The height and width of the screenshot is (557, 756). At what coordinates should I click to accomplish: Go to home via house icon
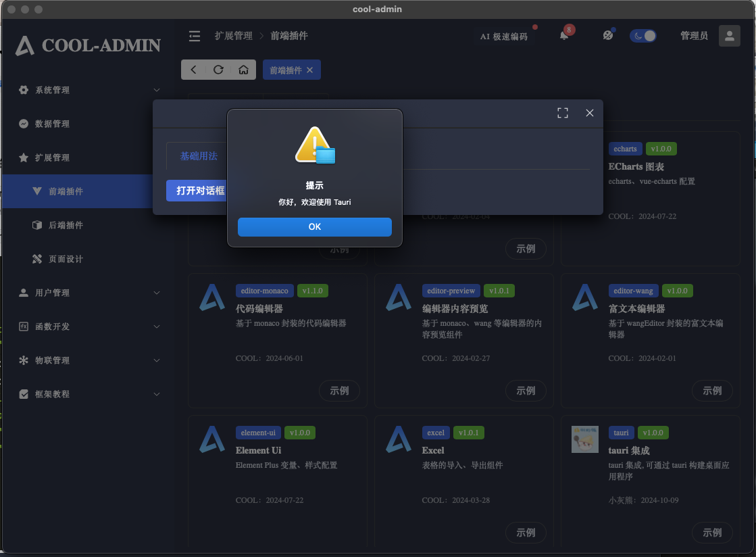[243, 70]
